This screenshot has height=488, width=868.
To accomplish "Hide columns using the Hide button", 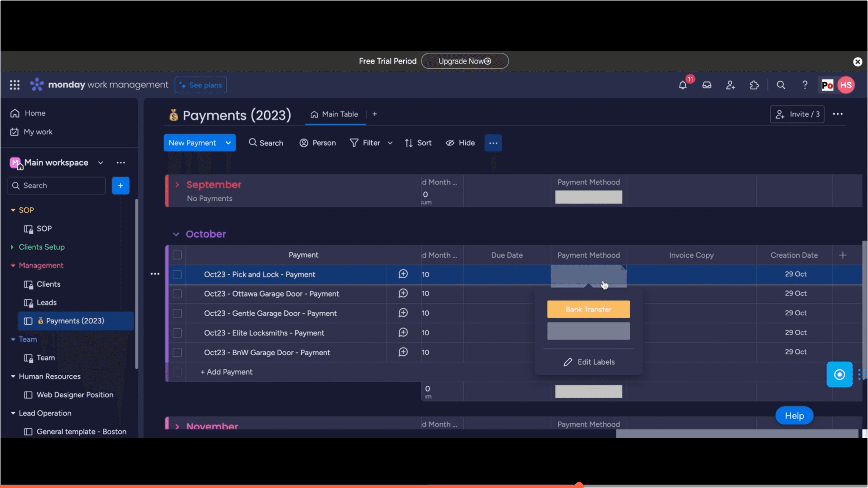I will pyautogui.click(x=460, y=143).
